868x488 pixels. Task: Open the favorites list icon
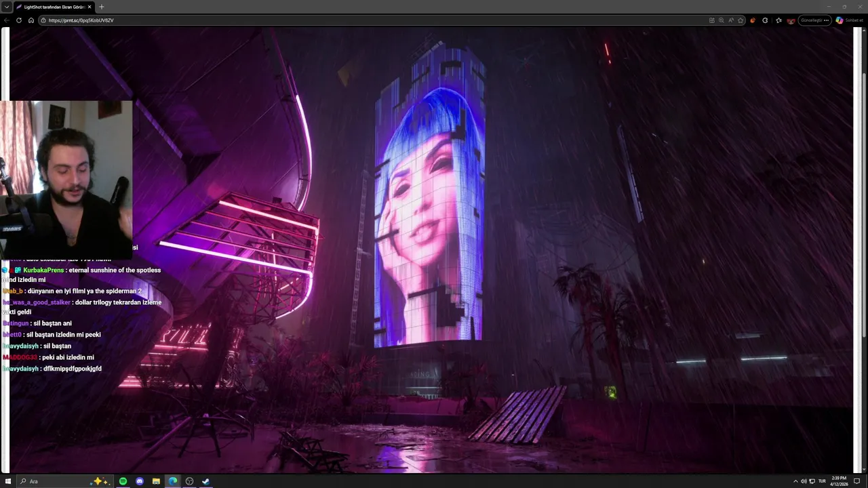coord(778,20)
